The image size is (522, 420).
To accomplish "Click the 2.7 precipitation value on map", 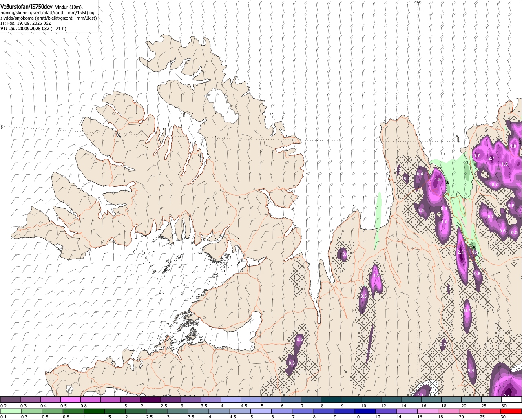I will pos(491,158).
